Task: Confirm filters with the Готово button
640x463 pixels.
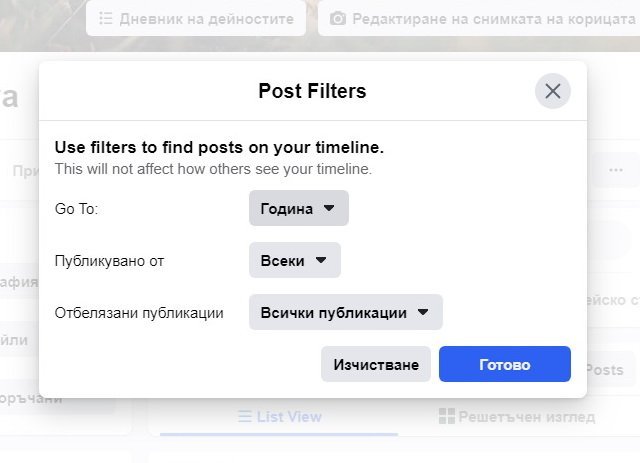Action: coord(504,365)
